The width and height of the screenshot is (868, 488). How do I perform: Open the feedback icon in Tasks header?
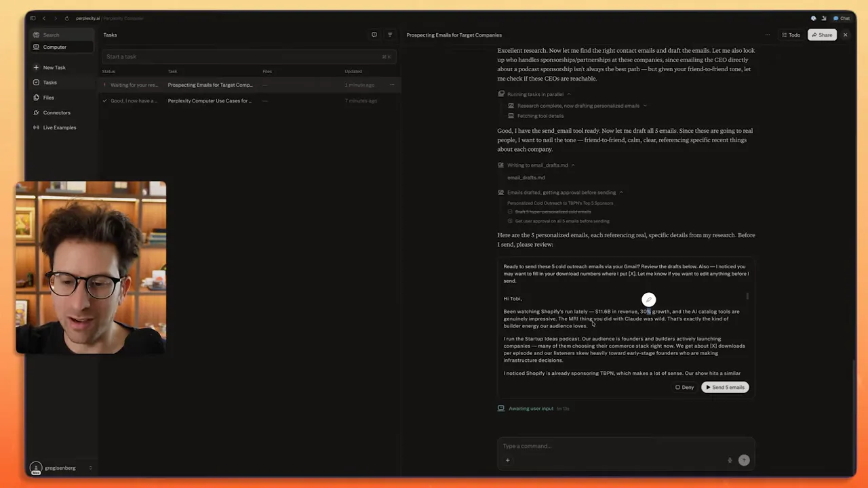[x=374, y=35]
